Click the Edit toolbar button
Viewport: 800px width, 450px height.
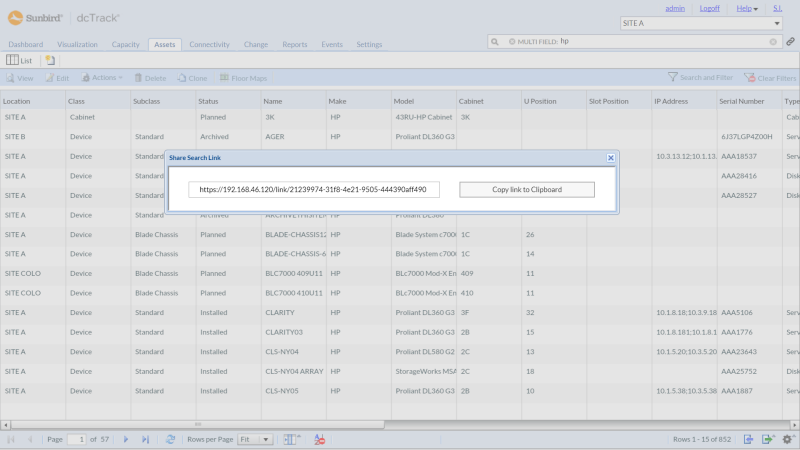pyautogui.click(x=57, y=78)
